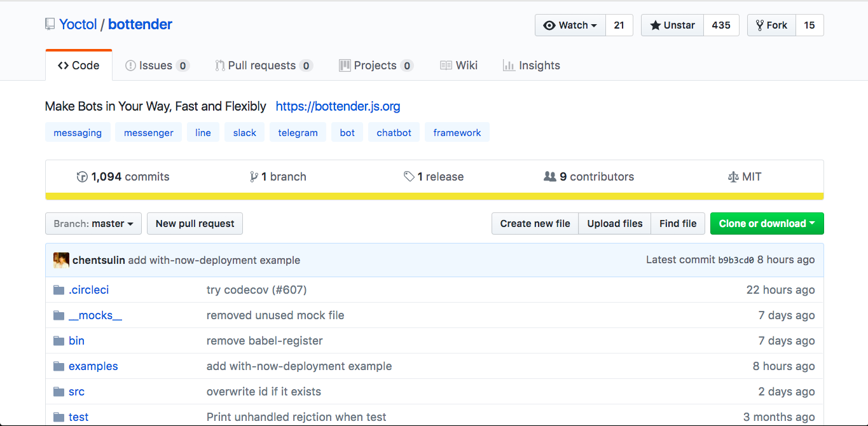This screenshot has height=426, width=868.
Task: Open the 'removed unused mock file' commit message
Action: tap(275, 315)
